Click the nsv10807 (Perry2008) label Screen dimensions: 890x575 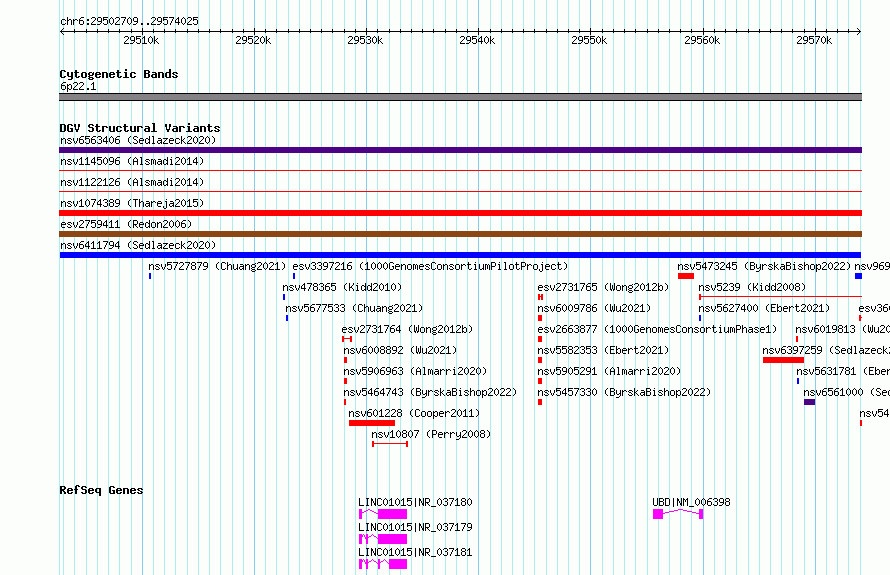(431, 434)
